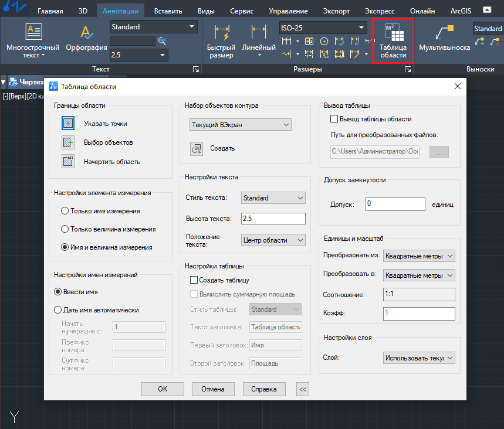Run the Орфография spell check
504x429 pixels.
(86, 39)
